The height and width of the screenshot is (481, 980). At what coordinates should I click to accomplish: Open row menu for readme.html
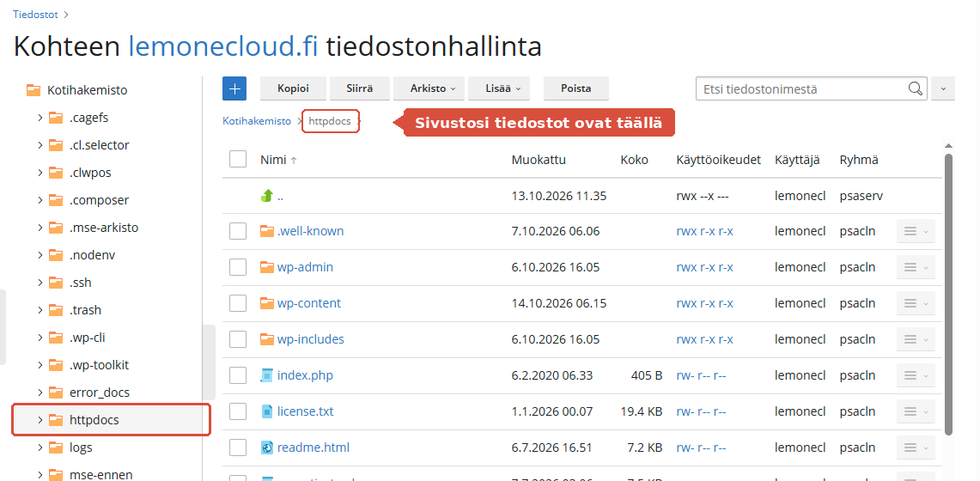point(916,448)
